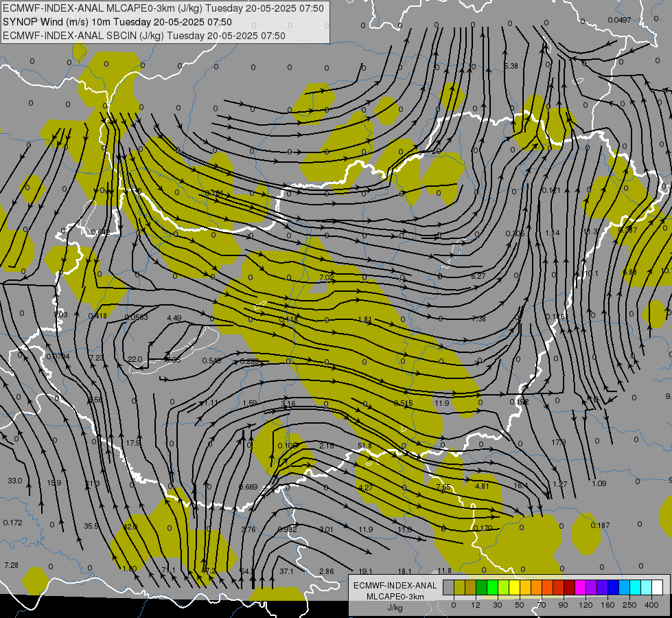Click the legend scale label 250
Screen dimensions: 672x618
coord(629,605)
